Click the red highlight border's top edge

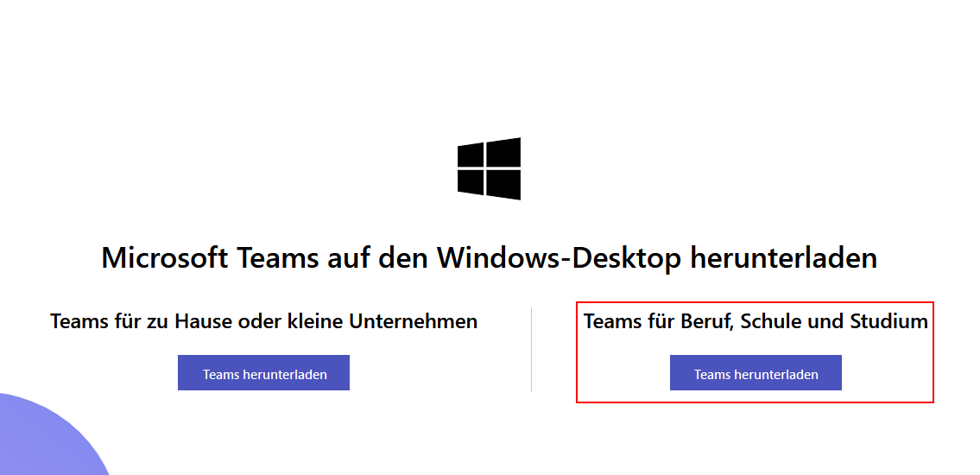pos(755,302)
